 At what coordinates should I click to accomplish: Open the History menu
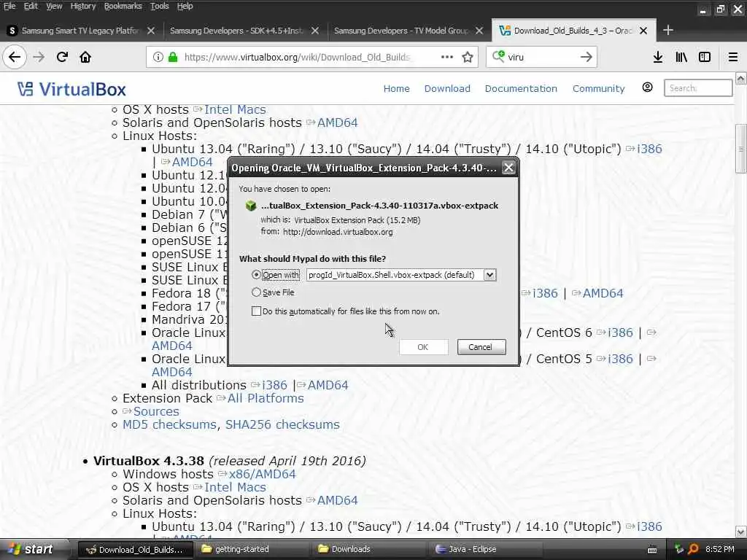pyautogui.click(x=83, y=6)
